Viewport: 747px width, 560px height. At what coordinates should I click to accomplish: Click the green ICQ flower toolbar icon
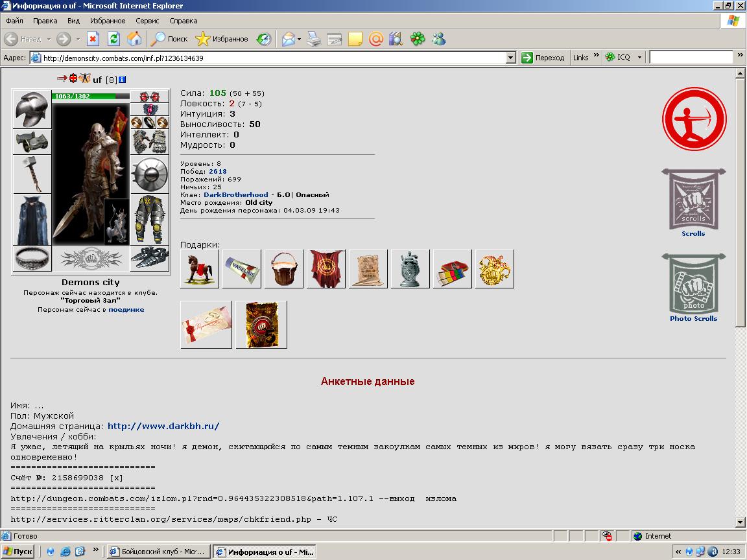418,39
